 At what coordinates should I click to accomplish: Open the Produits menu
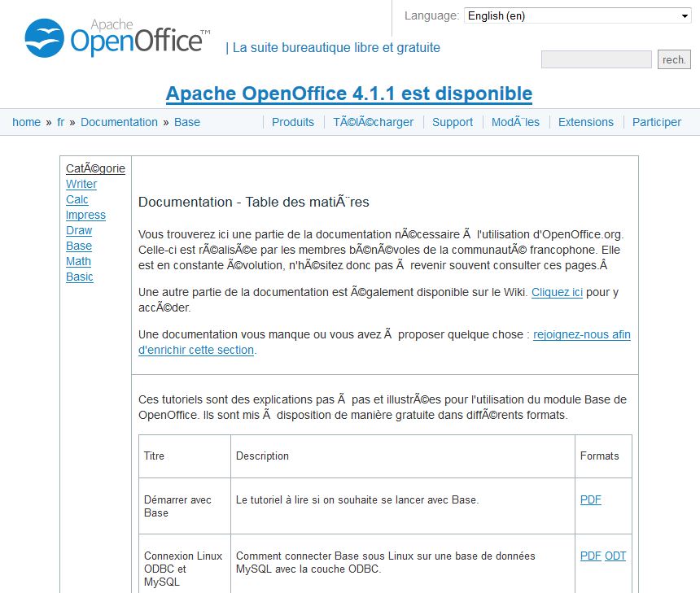coord(293,122)
